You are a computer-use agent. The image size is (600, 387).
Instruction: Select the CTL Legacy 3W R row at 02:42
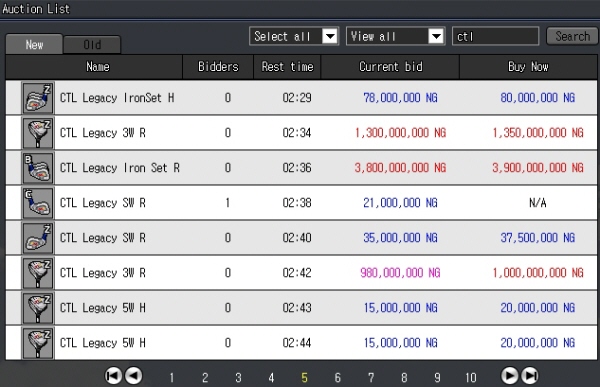tap(301, 273)
